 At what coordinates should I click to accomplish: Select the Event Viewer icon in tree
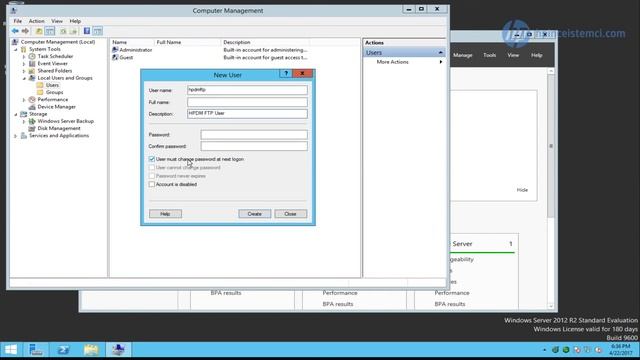click(x=32, y=64)
